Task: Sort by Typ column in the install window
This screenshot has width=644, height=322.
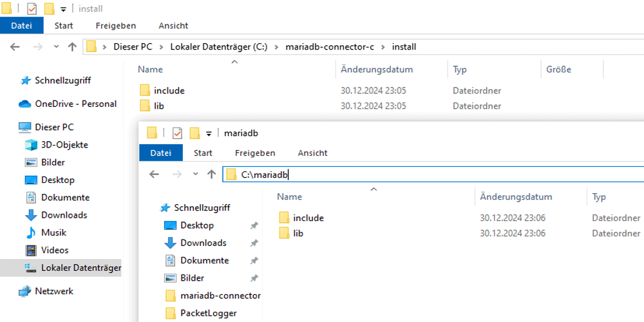Action: [460, 70]
